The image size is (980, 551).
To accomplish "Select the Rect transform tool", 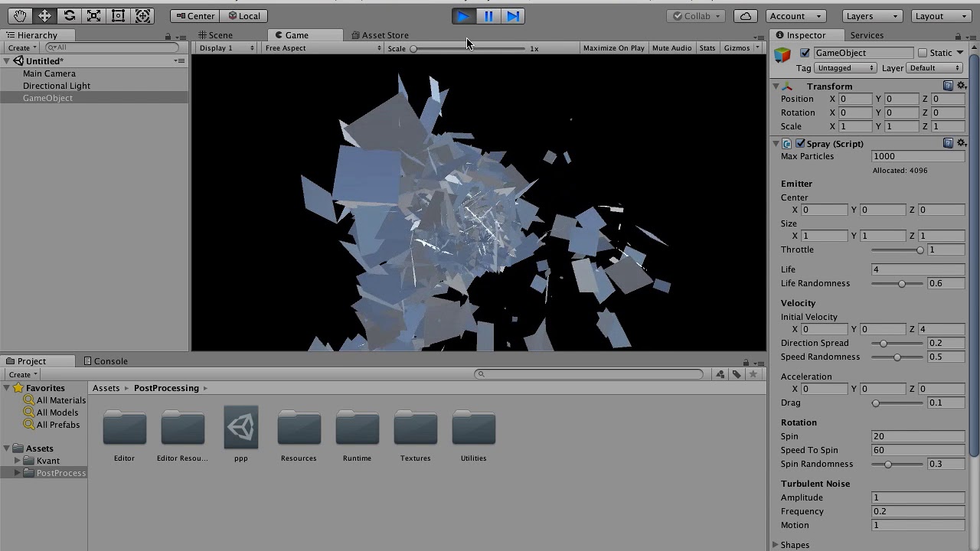I will [118, 15].
